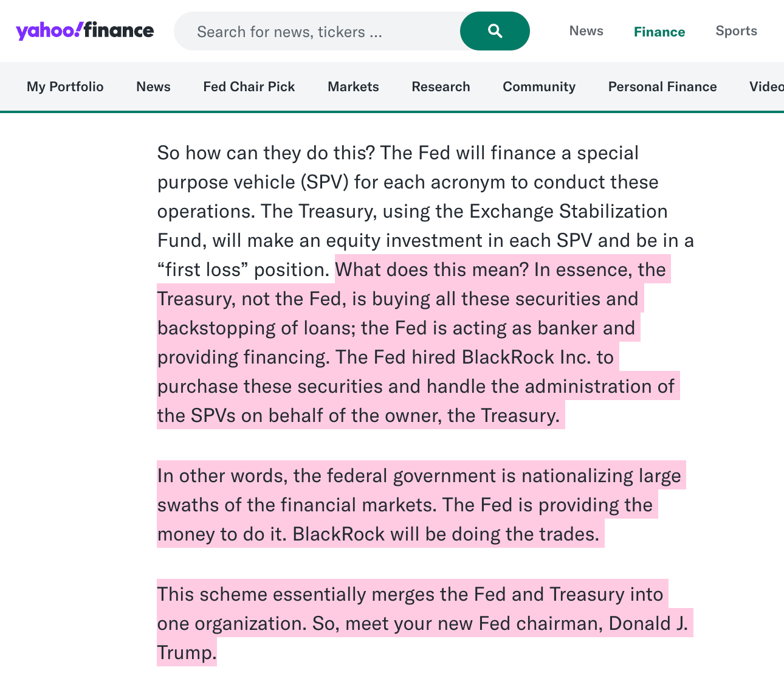Image resolution: width=784 pixels, height=698 pixels.
Task: Click the name 'Donald J.' in the article
Action: [x=648, y=624]
